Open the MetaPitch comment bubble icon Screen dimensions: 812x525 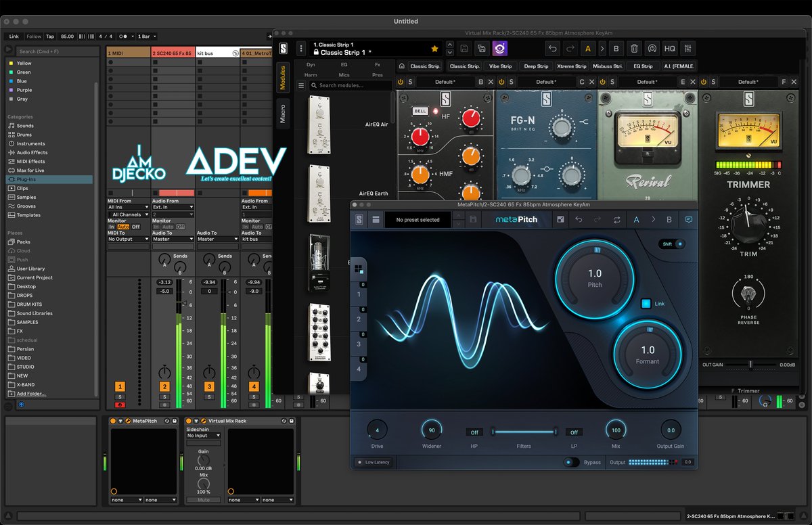click(x=689, y=219)
